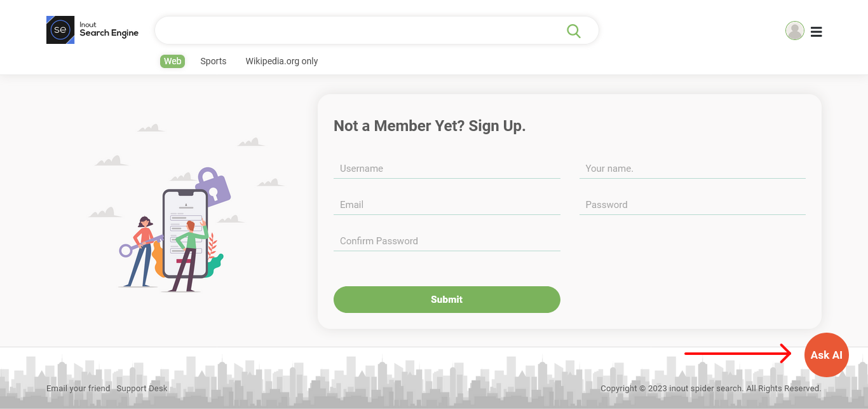Click the 'se' logo icon
This screenshot has width=868, height=409.
point(60,30)
